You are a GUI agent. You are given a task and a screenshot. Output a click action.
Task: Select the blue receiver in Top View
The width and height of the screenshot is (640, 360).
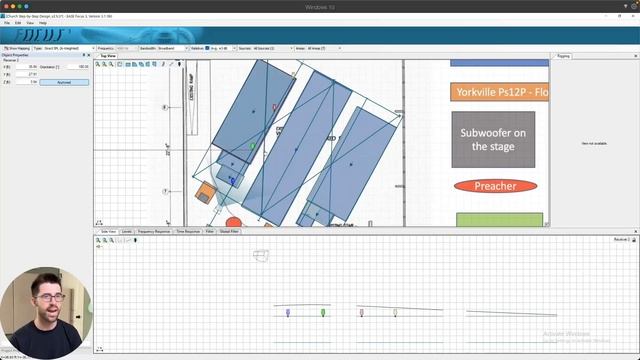(233, 181)
